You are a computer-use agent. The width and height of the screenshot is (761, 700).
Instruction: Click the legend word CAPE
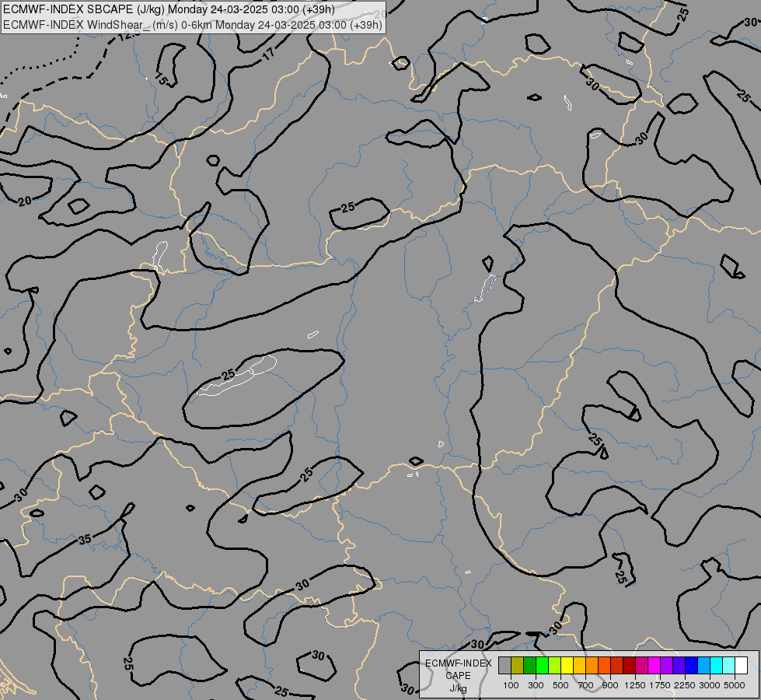pyautogui.click(x=458, y=676)
